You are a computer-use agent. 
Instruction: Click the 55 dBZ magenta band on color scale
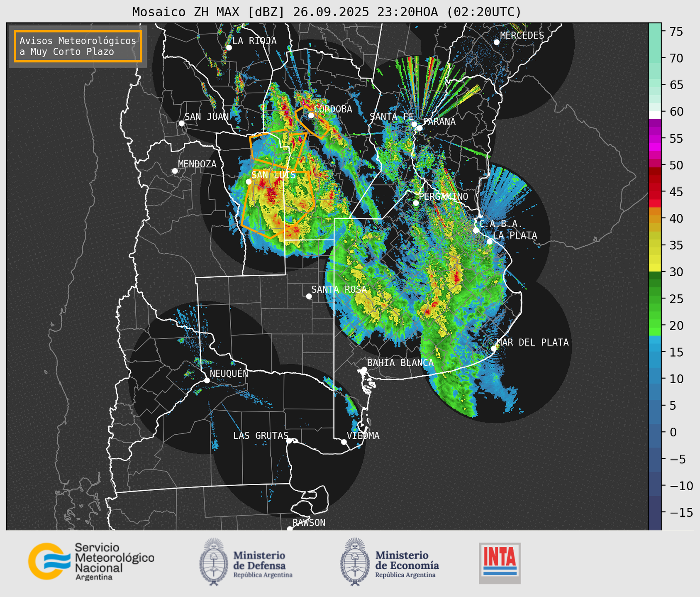[654, 138]
